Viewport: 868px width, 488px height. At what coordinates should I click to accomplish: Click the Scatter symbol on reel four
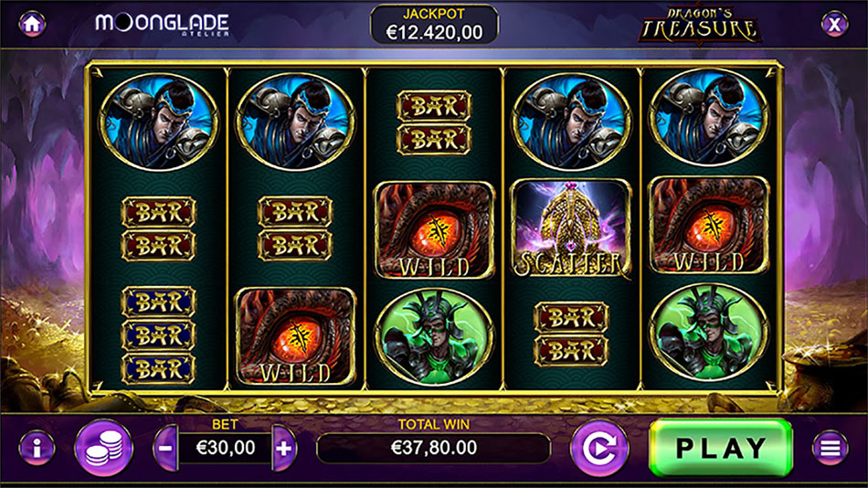click(572, 228)
